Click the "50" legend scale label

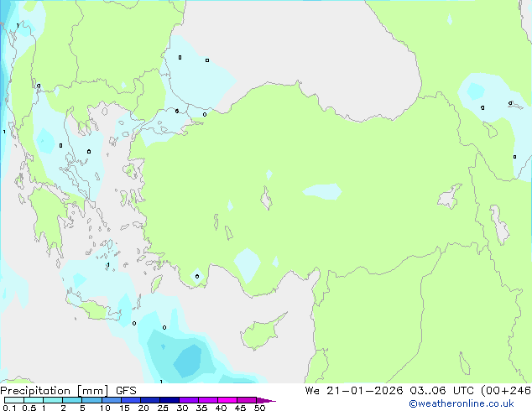(x=259, y=408)
